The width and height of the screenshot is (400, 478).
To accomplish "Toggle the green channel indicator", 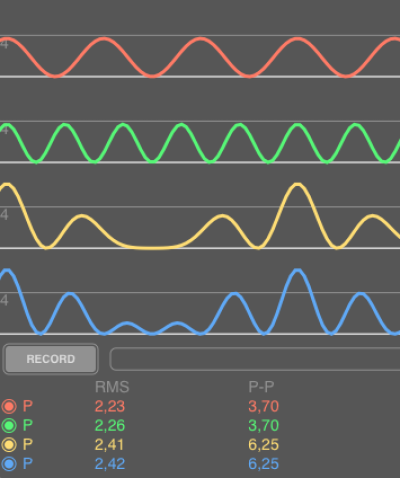I will pyautogui.click(x=9, y=425).
